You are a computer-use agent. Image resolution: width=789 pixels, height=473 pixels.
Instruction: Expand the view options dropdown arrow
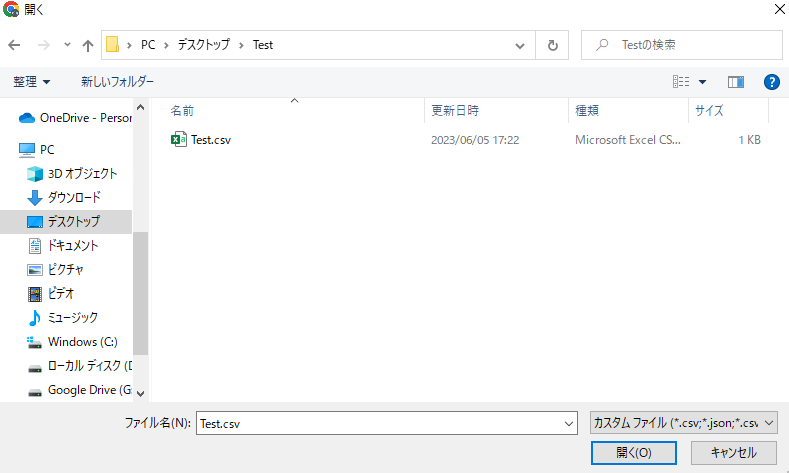click(x=702, y=82)
